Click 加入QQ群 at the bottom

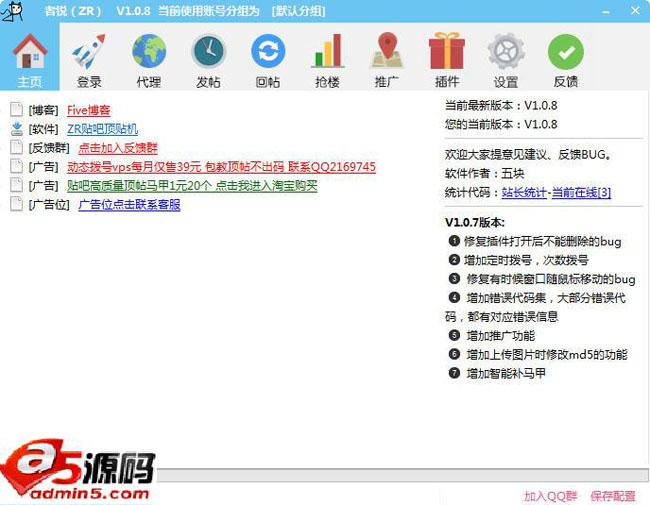(x=551, y=496)
